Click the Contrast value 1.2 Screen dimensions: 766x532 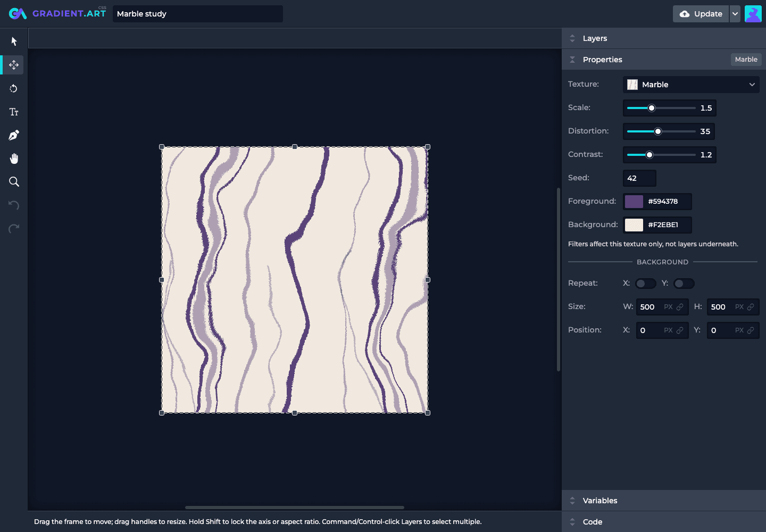pos(706,155)
